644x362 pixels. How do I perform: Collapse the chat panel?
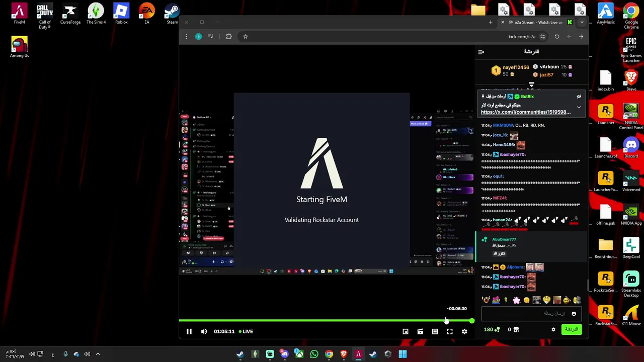pos(481,52)
